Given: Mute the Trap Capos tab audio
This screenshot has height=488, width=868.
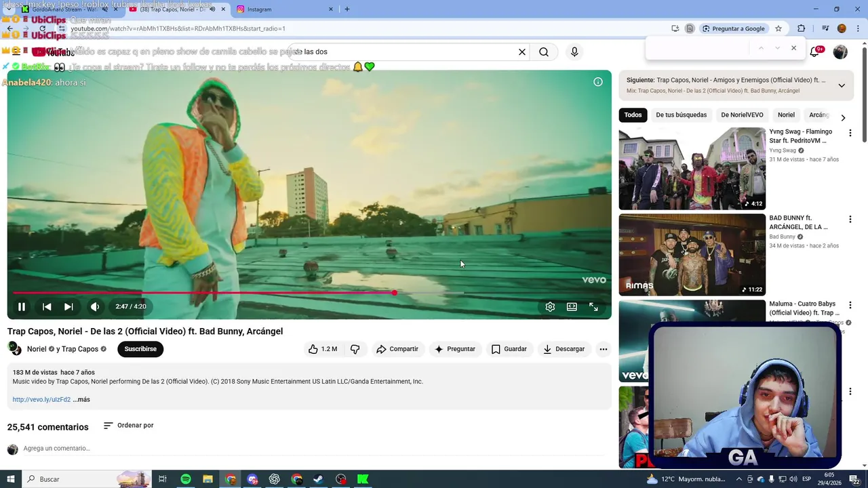Looking at the screenshot, I should (212, 9).
